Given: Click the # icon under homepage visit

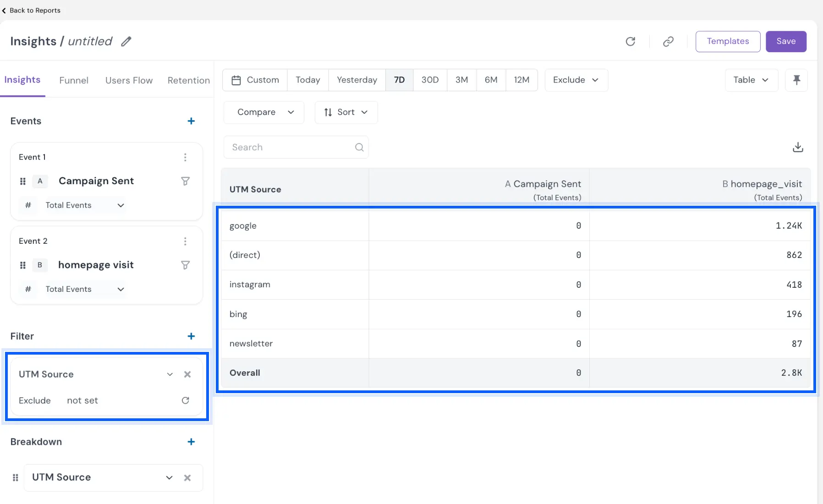Looking at the screenshot, I should tap(28, 289).
